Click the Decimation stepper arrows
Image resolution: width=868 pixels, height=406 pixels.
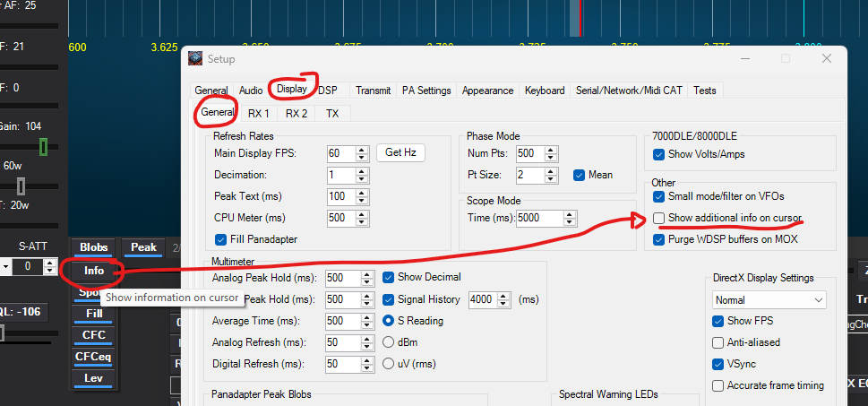pos(362,175)
